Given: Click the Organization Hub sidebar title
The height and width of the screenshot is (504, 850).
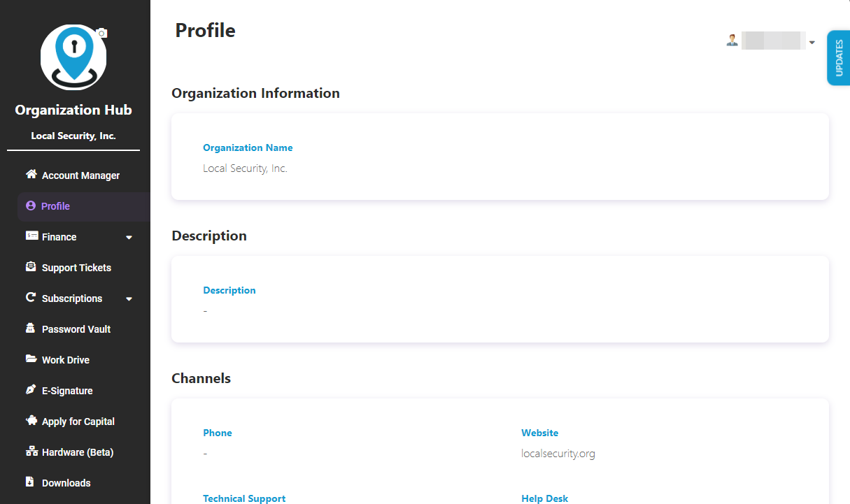Looking at the screenshot, I should point(73,110).
